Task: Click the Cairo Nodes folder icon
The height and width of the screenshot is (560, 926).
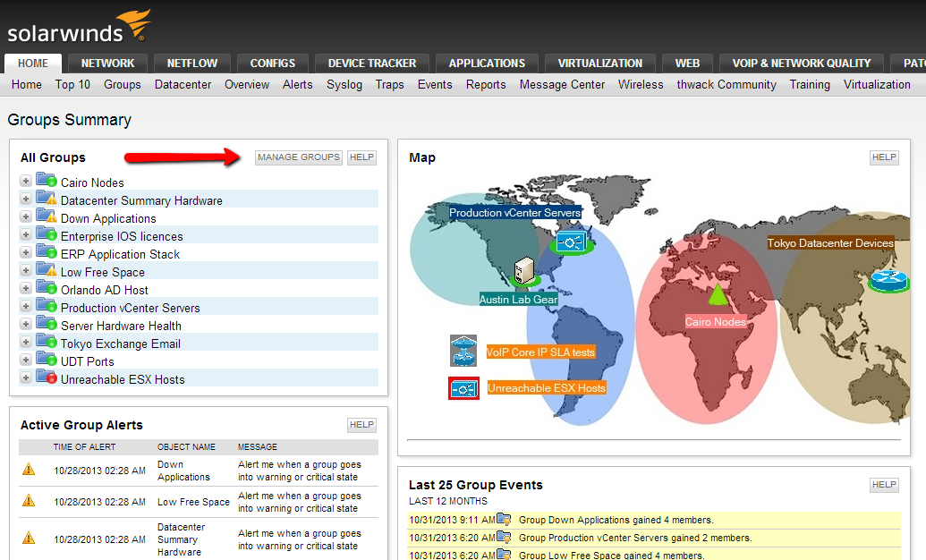Action: pos(46,180)
